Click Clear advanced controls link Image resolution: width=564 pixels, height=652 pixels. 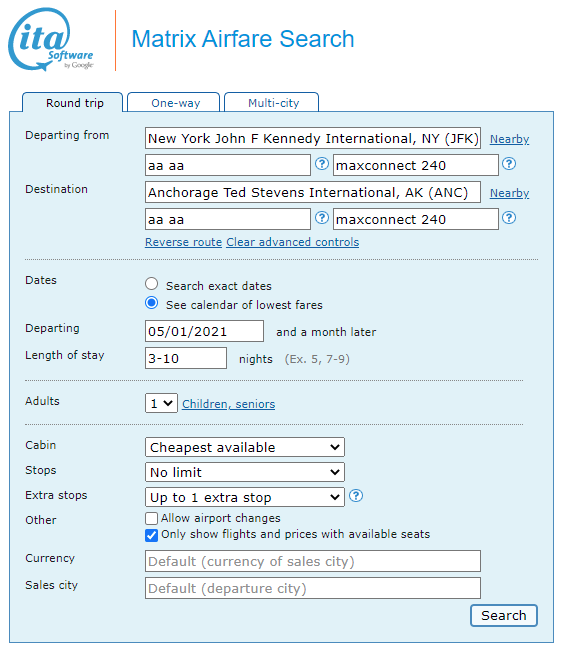click(x=292, y=242)
